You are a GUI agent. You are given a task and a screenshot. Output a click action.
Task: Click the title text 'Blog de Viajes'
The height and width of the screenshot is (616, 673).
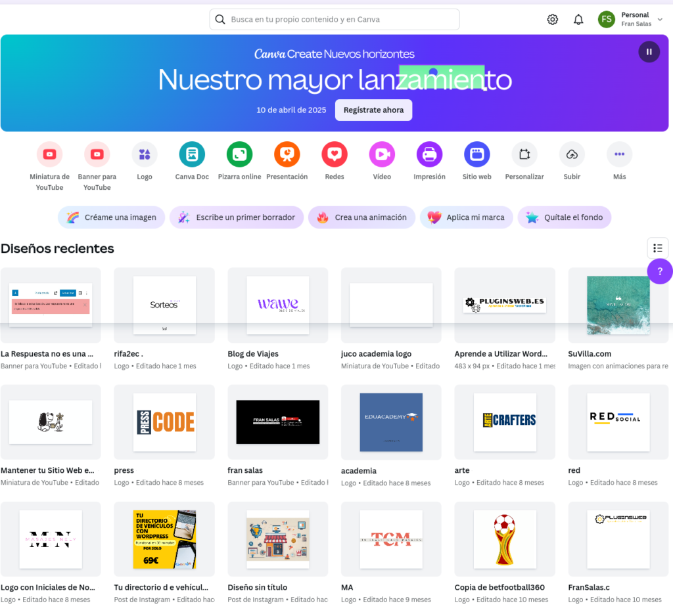(x=253, y=354)
